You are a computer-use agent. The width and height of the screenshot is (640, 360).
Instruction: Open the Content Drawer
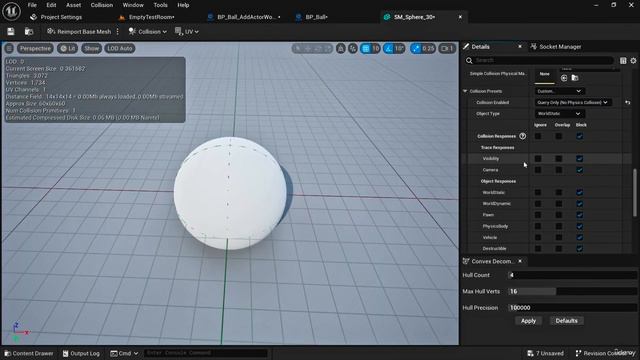pyautogui.click(x=29, y=353)
